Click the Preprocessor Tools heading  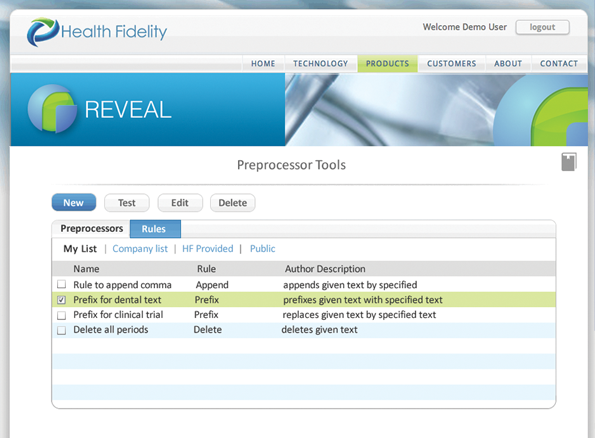291,165
